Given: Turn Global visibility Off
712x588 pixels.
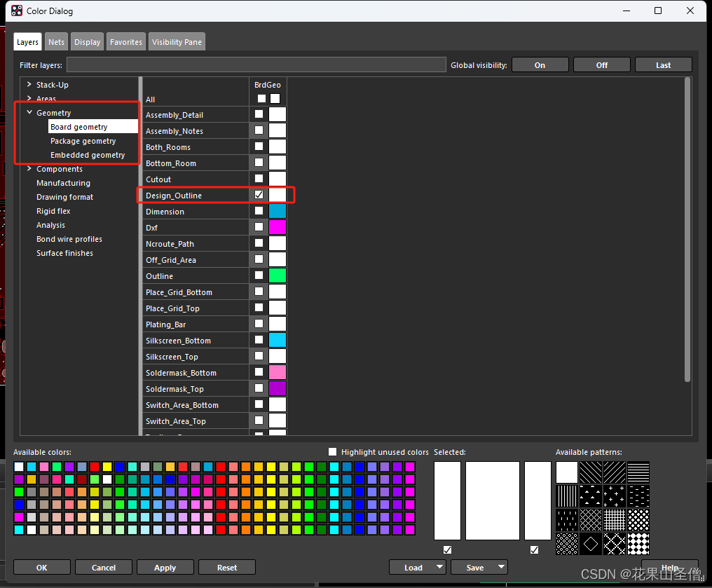Looking at the screenshot, I should pyautogui.click(x=602, y=65).
